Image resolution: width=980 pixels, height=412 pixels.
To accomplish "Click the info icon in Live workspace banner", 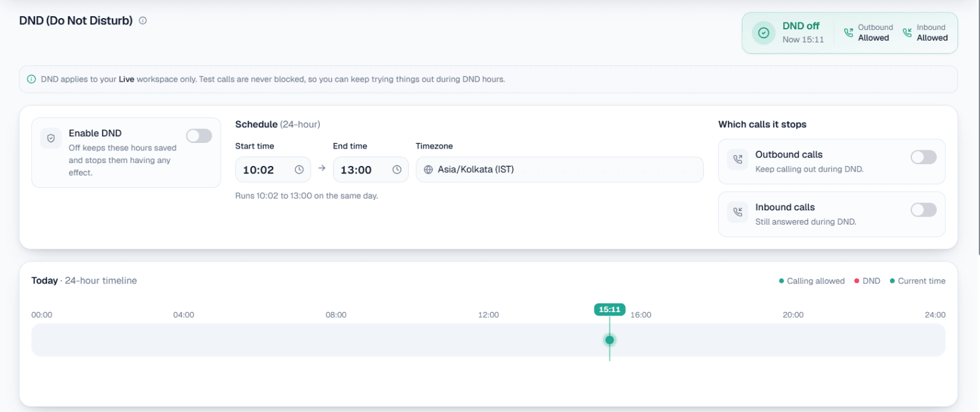I will [x=31, y=79].
